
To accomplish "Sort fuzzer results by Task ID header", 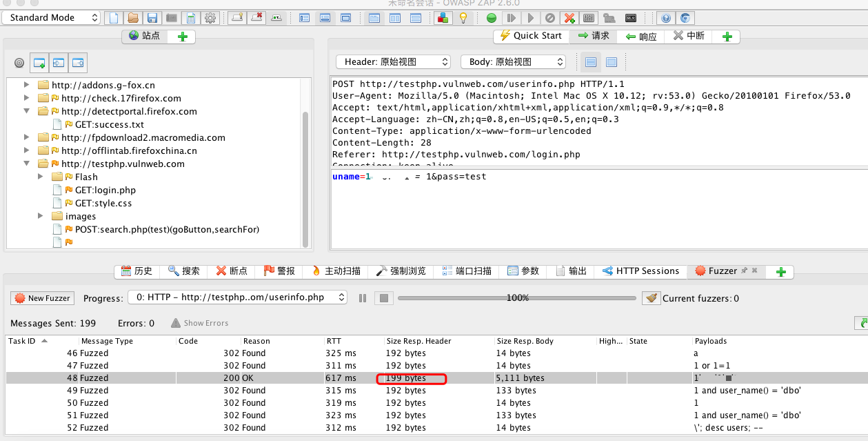I will tap(41, 341).
